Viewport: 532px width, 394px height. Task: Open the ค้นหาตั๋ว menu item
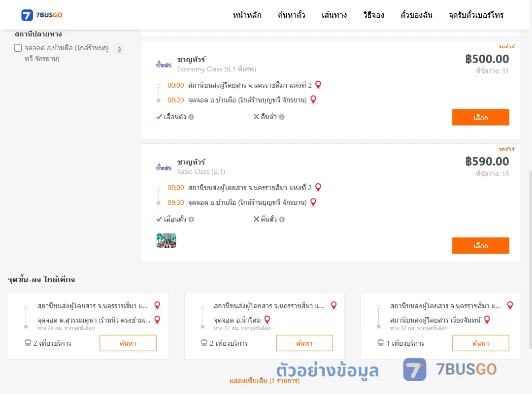pyautogui.click(x=292, y=15)
